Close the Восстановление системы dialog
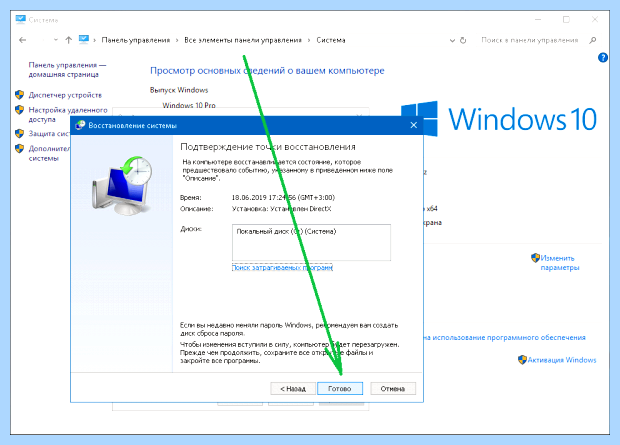 pyautogui.click(x=414, y=125)
